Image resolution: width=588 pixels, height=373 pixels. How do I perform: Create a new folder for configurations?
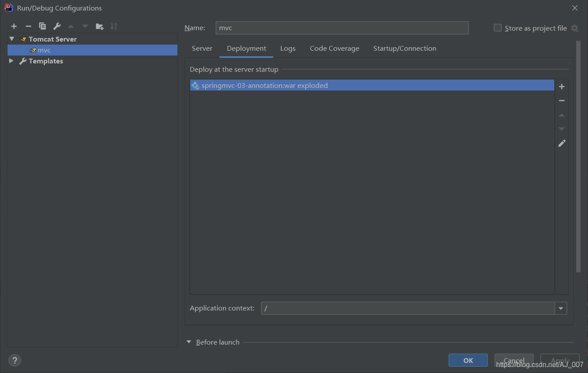coord(100,26)
